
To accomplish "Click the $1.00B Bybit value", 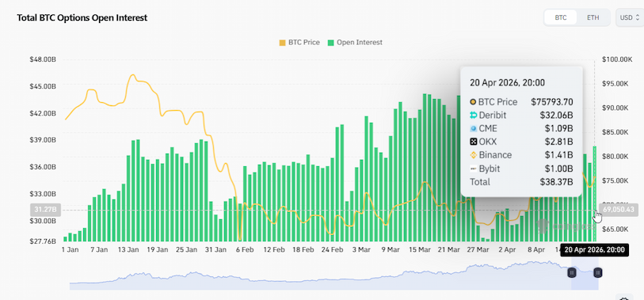I will click(x=558, y=169).
